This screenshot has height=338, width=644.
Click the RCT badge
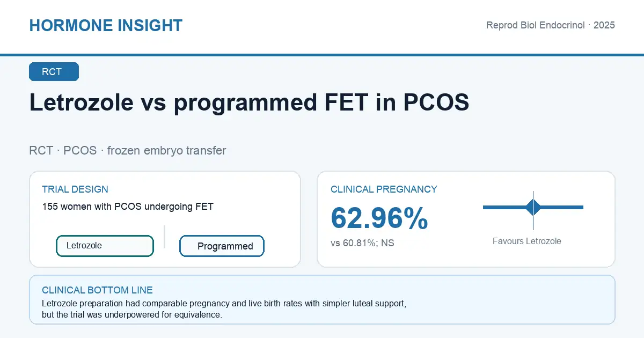point(54,72)
